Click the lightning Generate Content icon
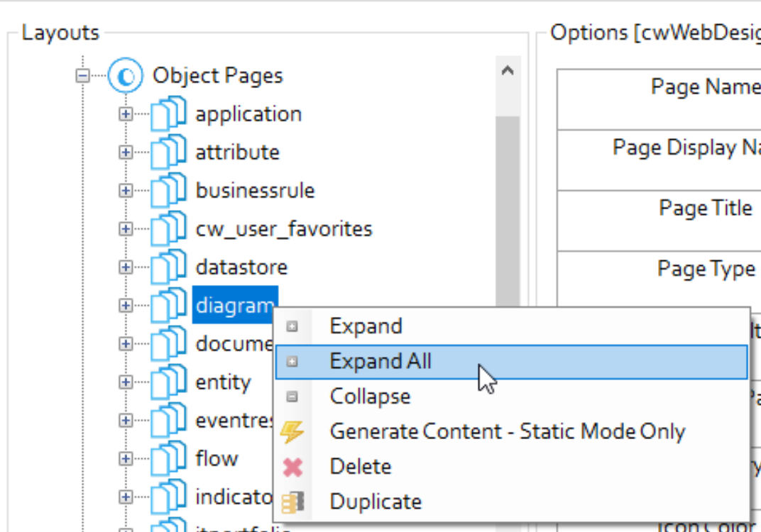Screen dimensions: 761x532 pyautogui.click(x=292, y=432)
